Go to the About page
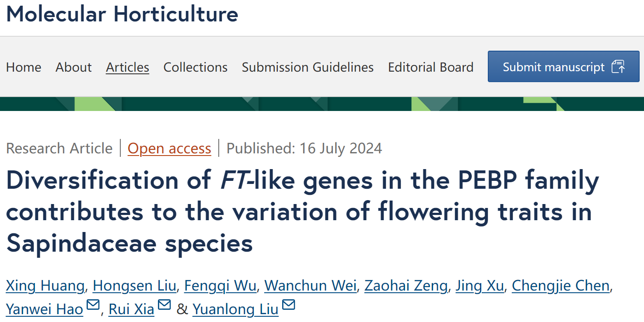Viewport: 644px width, 322px height. pos(73,67)
